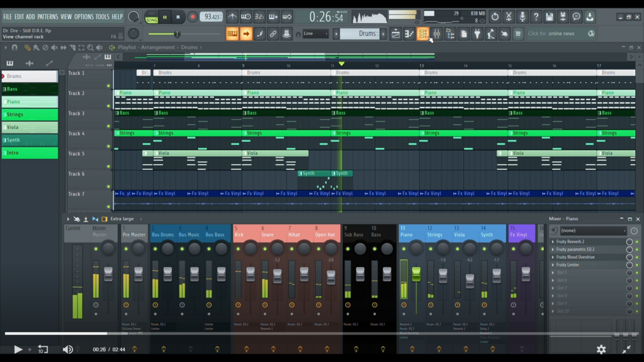Open the TOOLS menu
The image size is (644, 362).
tap(103, 17)
